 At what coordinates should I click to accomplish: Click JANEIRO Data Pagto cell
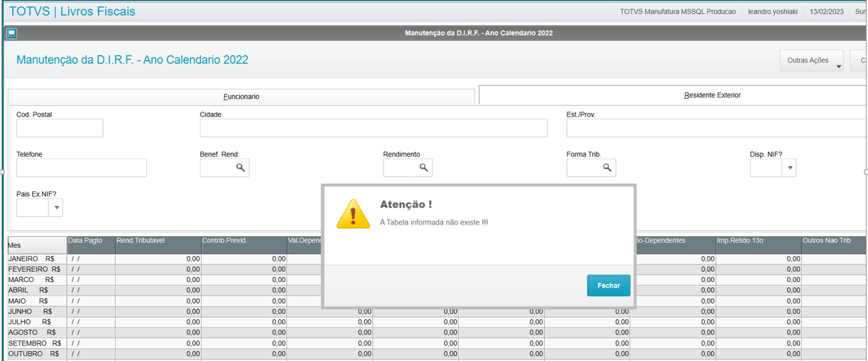[91, 259]
